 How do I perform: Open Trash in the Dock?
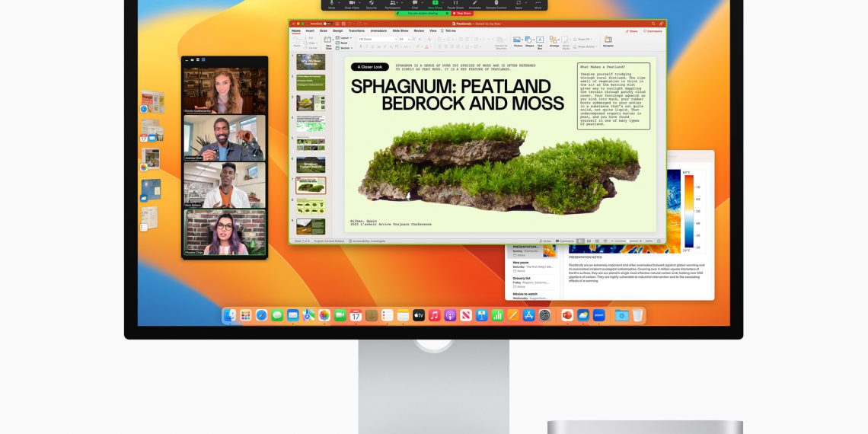pyautogui.click(x=638, y=315)
